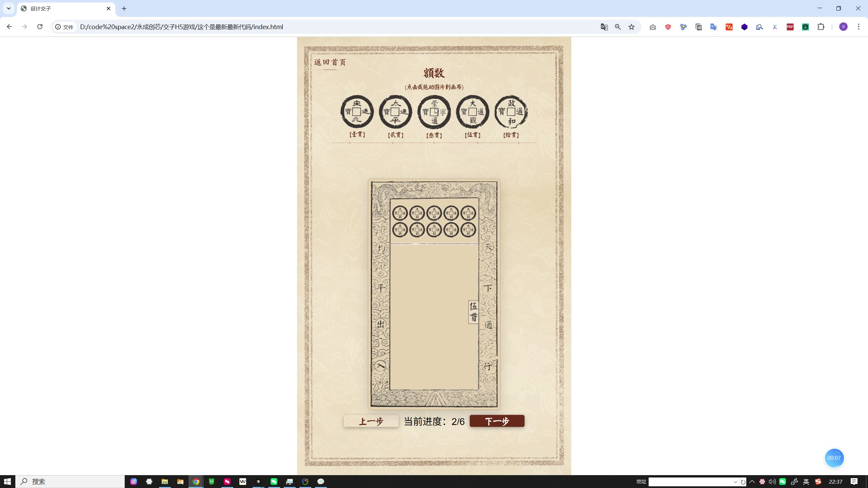This screenshot has width=868, height=488.
Task: Choose the 伍貫 coin image
Action: pyautogui.click(x=472, y=112)
